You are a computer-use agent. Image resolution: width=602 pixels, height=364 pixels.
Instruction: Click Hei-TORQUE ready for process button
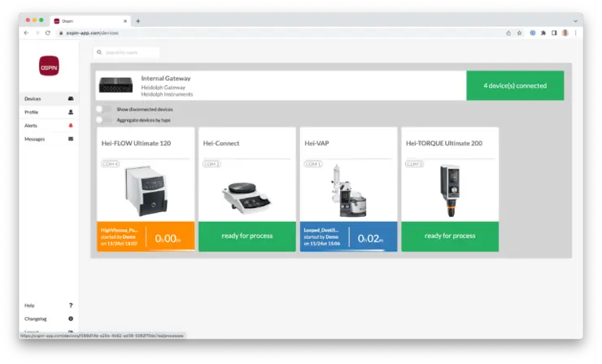click(x=450, y=236)
